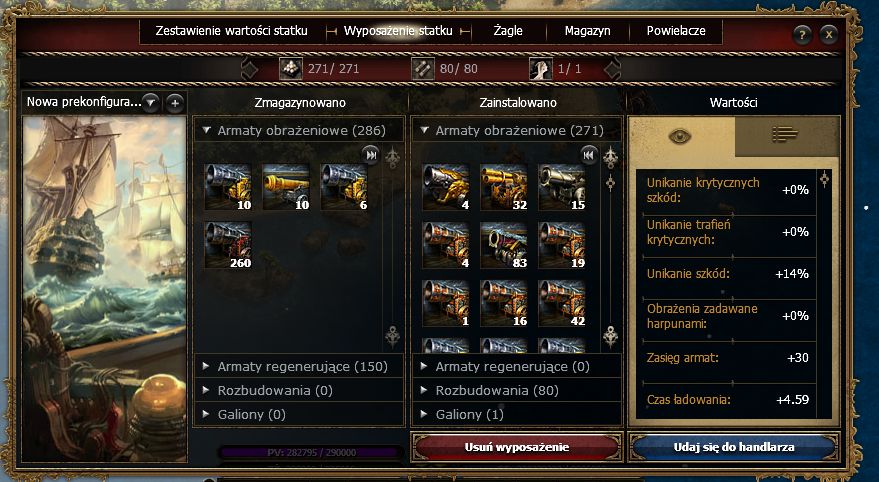
Task: Click the Usuń wyposażenie button
Action: click(516, 447)
